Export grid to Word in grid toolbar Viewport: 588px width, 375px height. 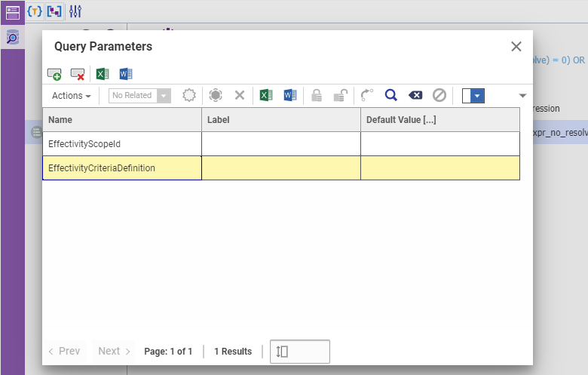[290, 95]
